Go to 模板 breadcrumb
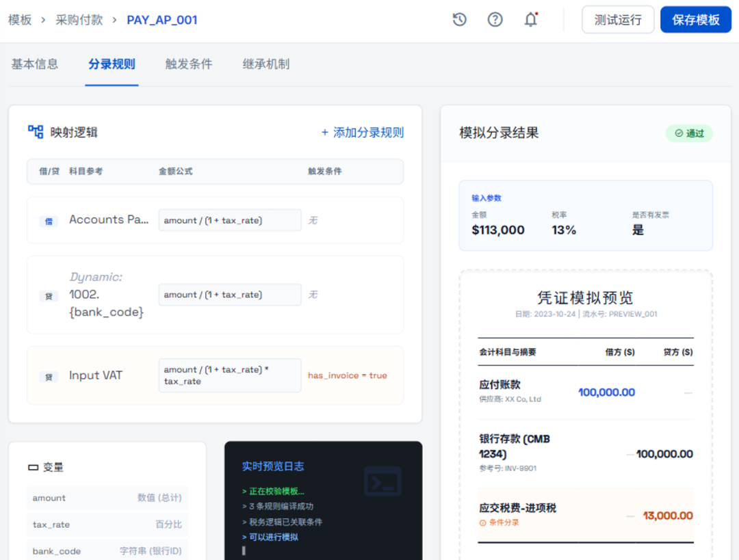This screenshot has width=739, height=560. (x=20, y=20)
